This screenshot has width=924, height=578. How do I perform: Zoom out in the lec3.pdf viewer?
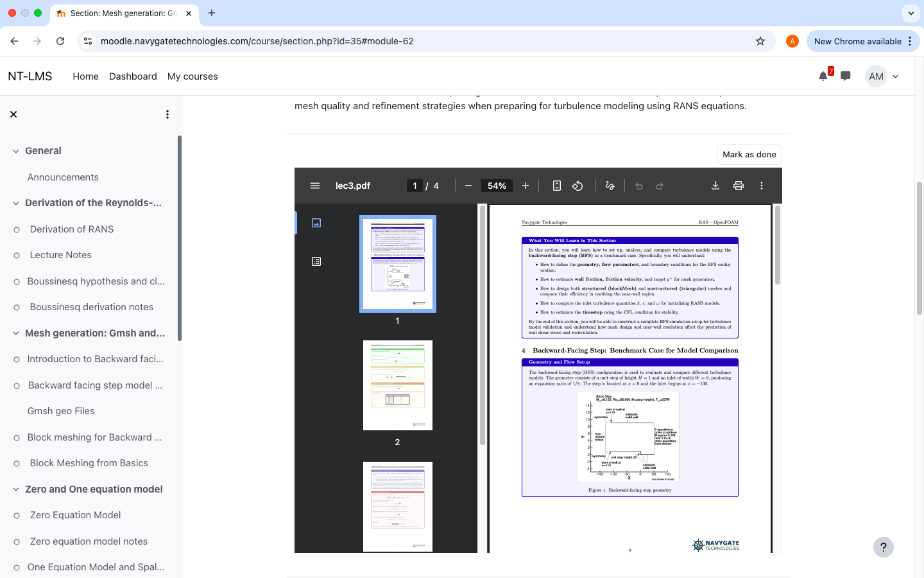[x=468, y=186]
